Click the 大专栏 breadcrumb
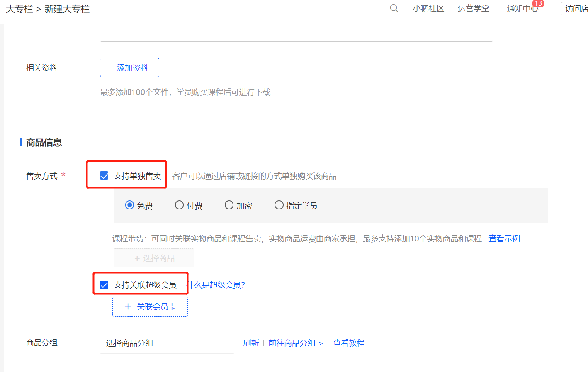This screenshot has height=372, width=588. coord(19,9)
